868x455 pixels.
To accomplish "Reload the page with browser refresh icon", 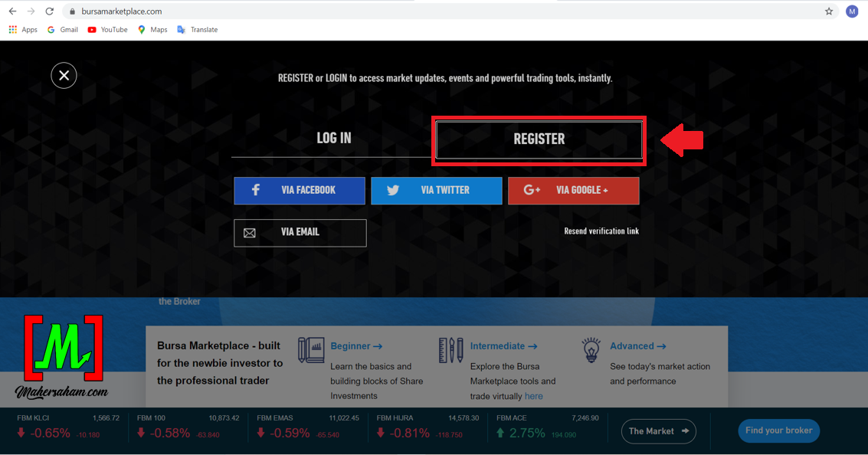I will click(50, 11).
